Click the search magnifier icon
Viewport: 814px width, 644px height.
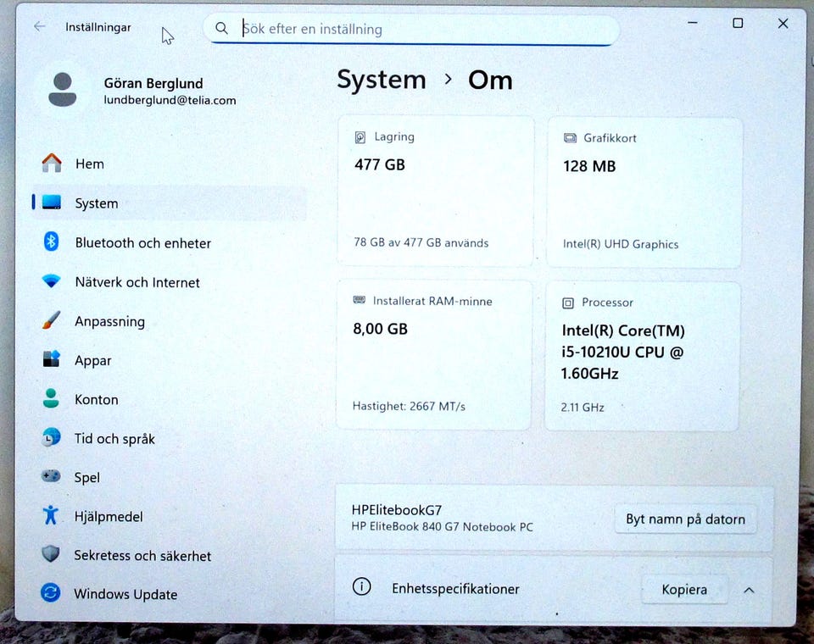[221, 29]
